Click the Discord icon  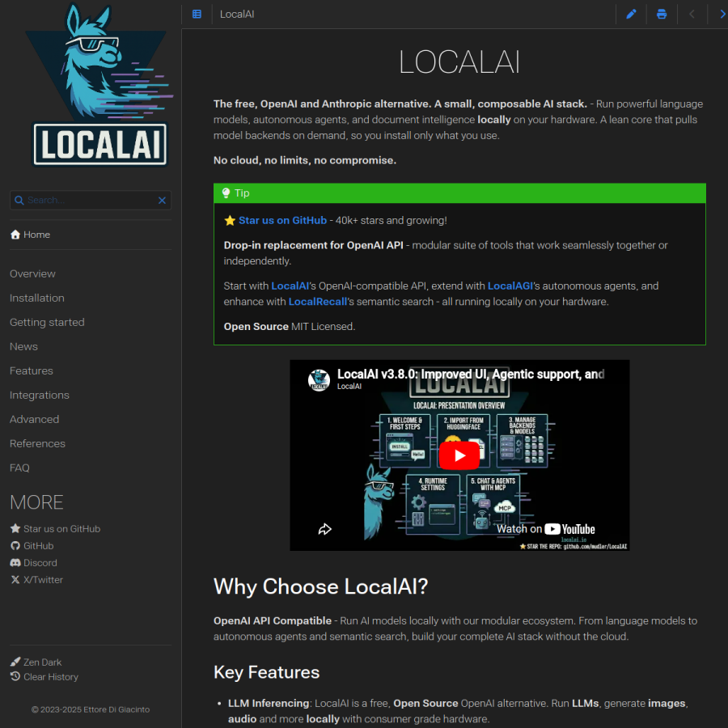click(15, 563)
